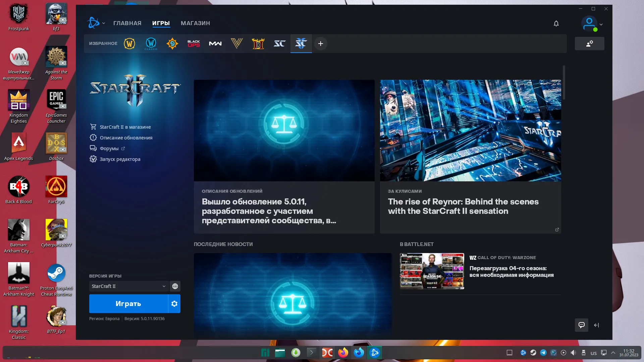Select Apex Legends desktop icon
Screen dimensions: 644x362
point(19,147)
